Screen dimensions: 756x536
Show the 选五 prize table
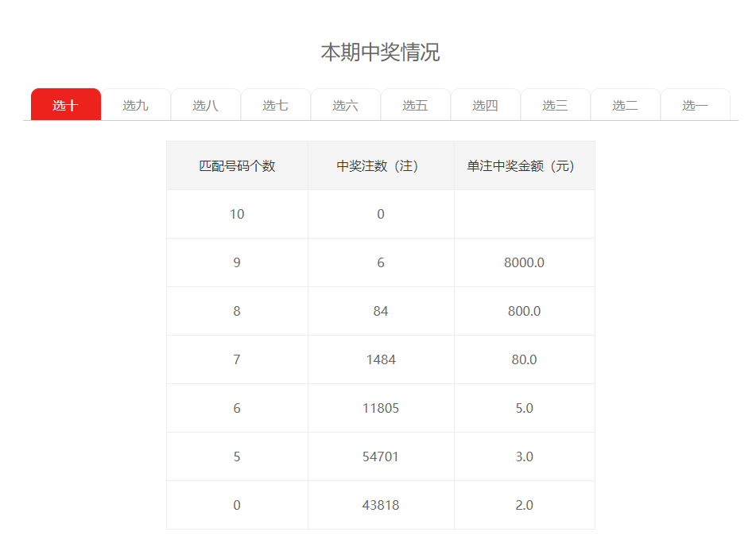click(416, 105)
